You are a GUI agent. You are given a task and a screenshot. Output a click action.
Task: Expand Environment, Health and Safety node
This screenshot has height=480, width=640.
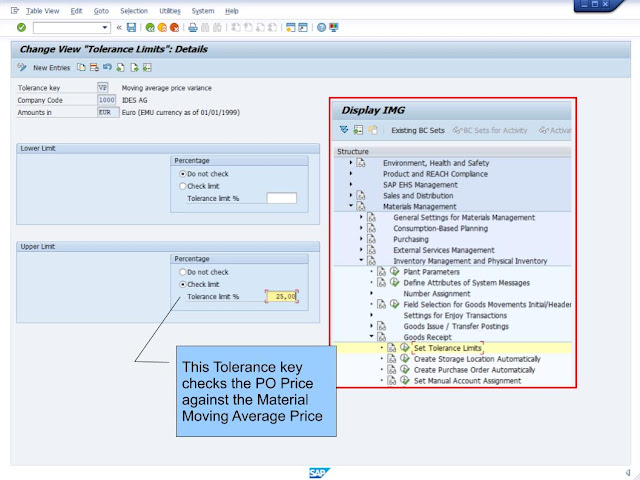[x=351, y=162]
